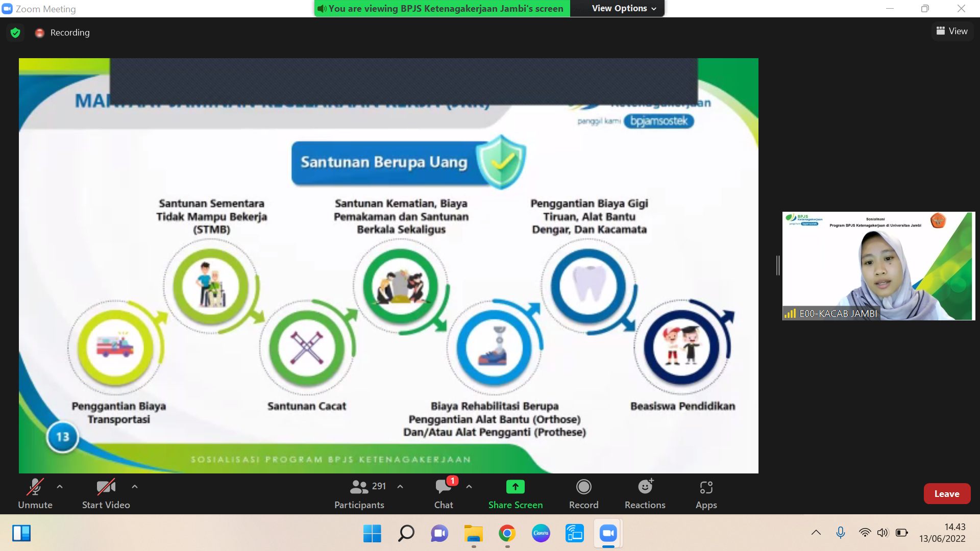980x551 pixels.
Task: Click the Recording indicator label
Action: pos(69,33)
